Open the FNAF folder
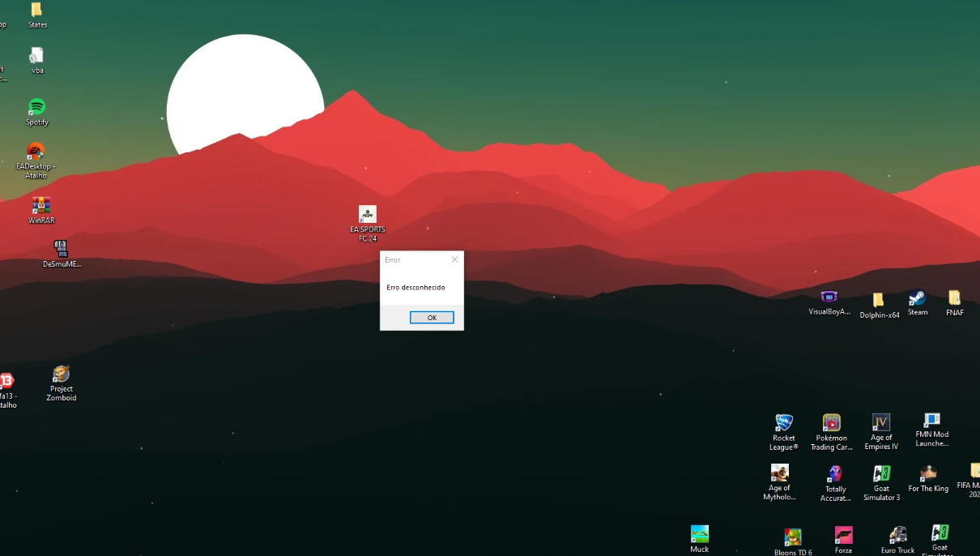 (955, 298)
